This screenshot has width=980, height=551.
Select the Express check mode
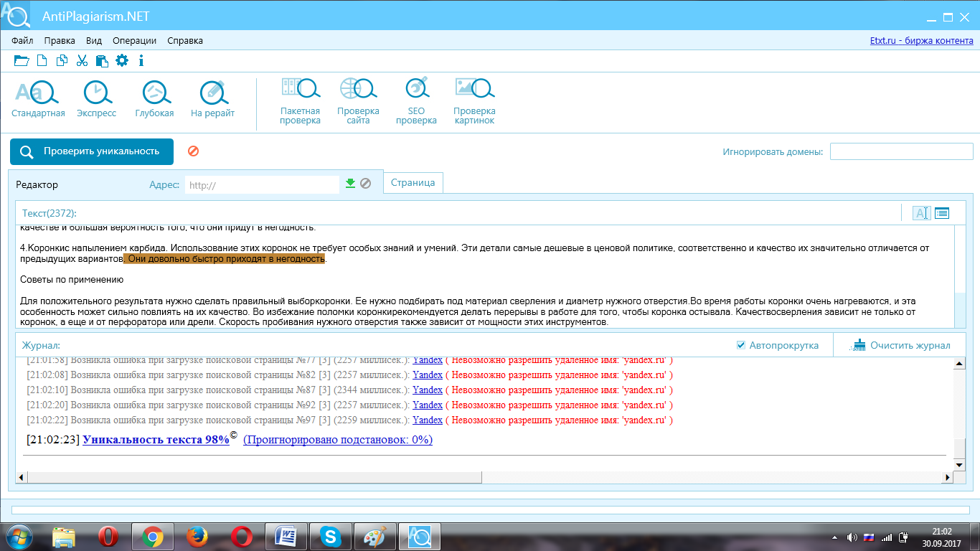[x=96, y=98]
